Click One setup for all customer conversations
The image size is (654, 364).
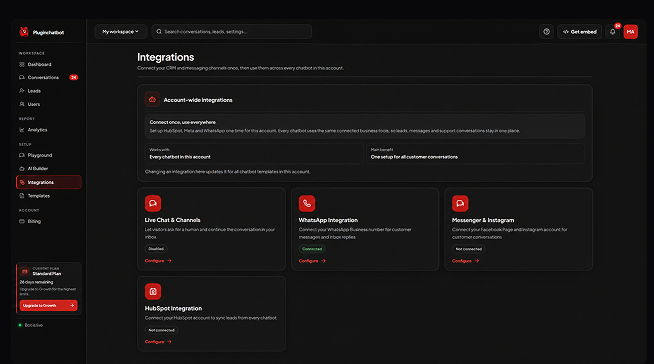(414, 157)
